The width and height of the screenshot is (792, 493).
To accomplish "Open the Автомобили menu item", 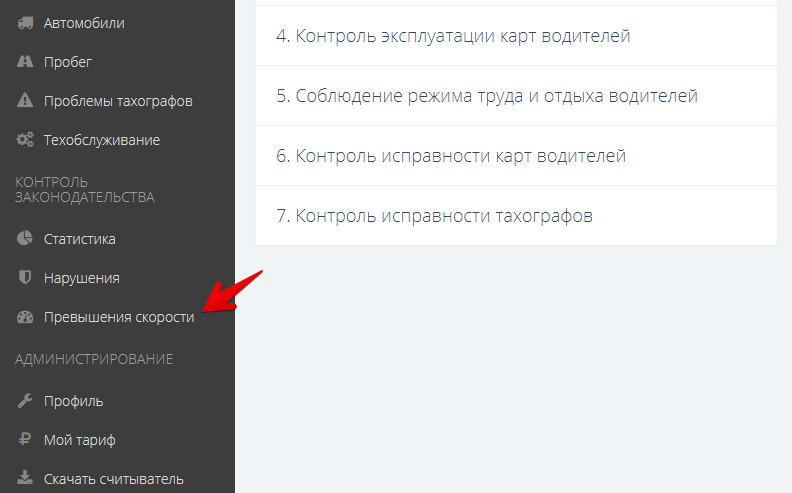I will click(84, 23).
